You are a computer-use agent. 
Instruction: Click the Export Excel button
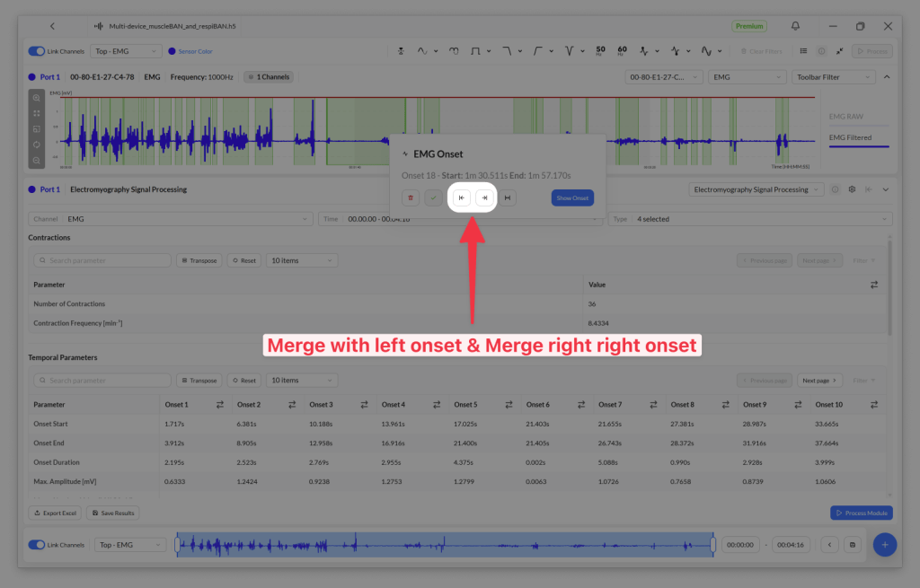(55, 513)
